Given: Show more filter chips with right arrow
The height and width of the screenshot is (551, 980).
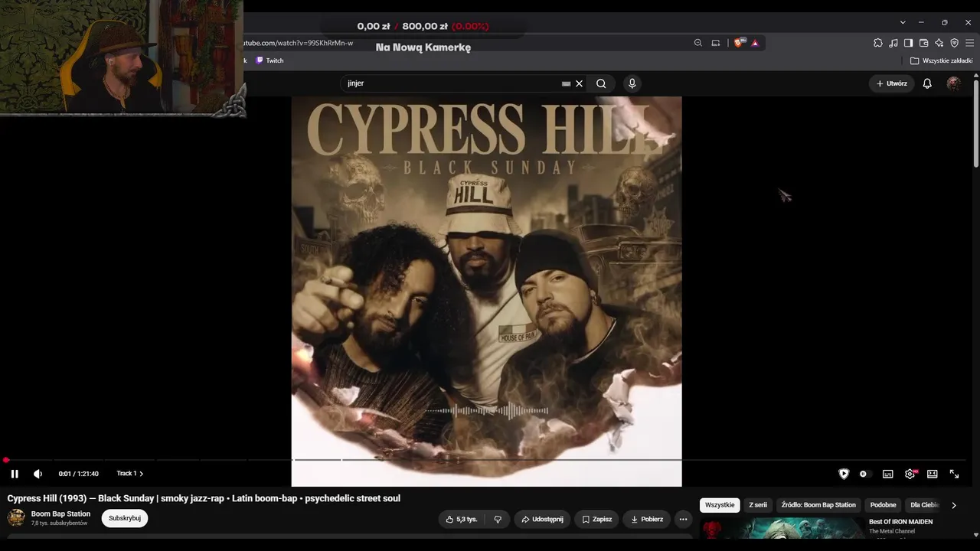Looking at the screenshot, I should pos(953,505).
